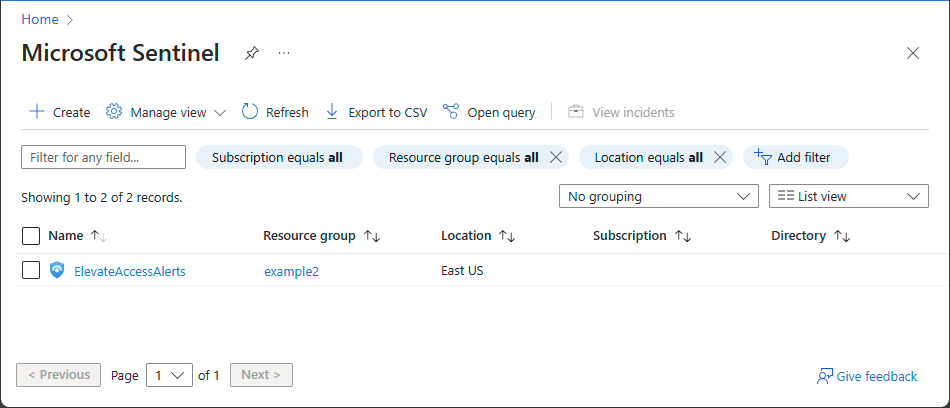Remove the Resource group filter
This screenshot has height=408, width=950.
point(557,157)
